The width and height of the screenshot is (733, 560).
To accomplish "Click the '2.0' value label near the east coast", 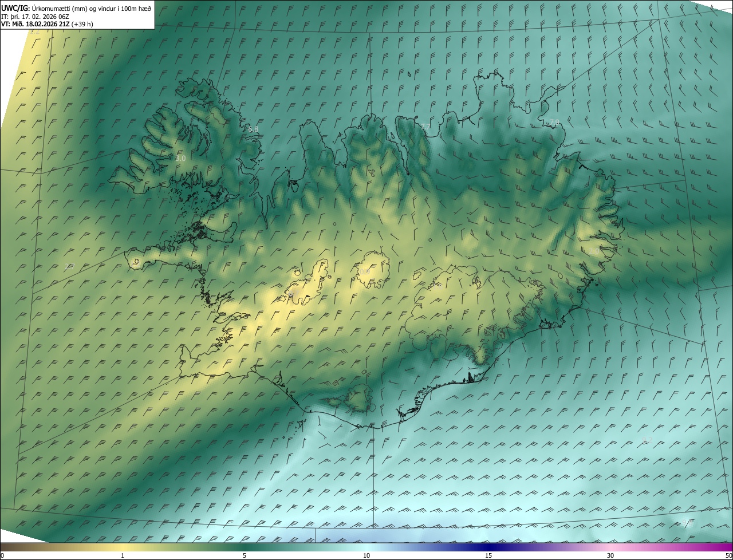I will pos(594,252).
